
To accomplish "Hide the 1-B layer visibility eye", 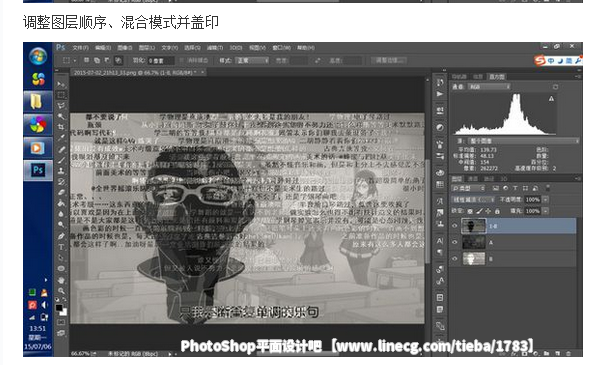I will pos(455,226).
